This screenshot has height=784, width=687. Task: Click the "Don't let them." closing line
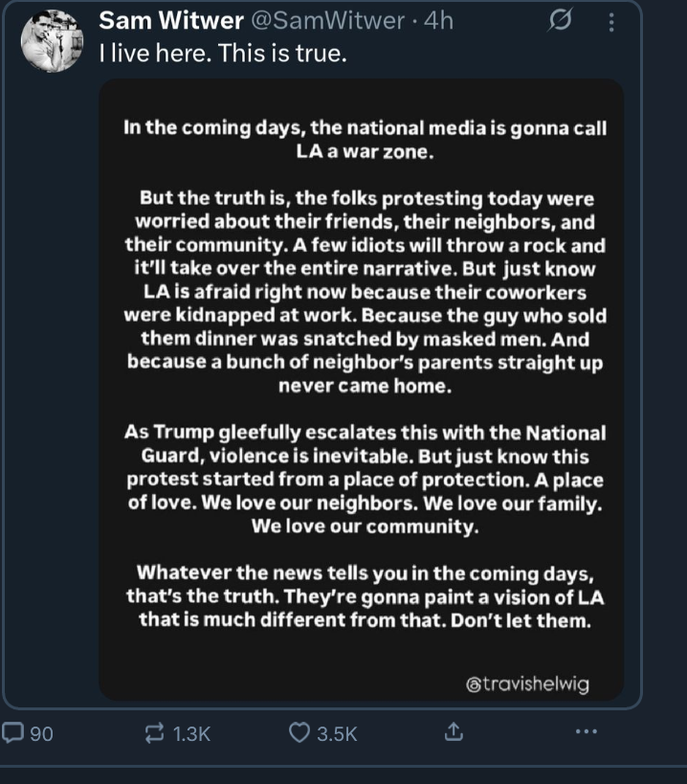(521, 620)
